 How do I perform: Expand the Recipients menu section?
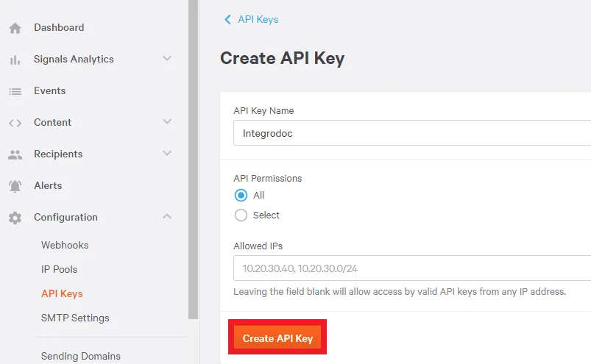(x=167, y=153)
